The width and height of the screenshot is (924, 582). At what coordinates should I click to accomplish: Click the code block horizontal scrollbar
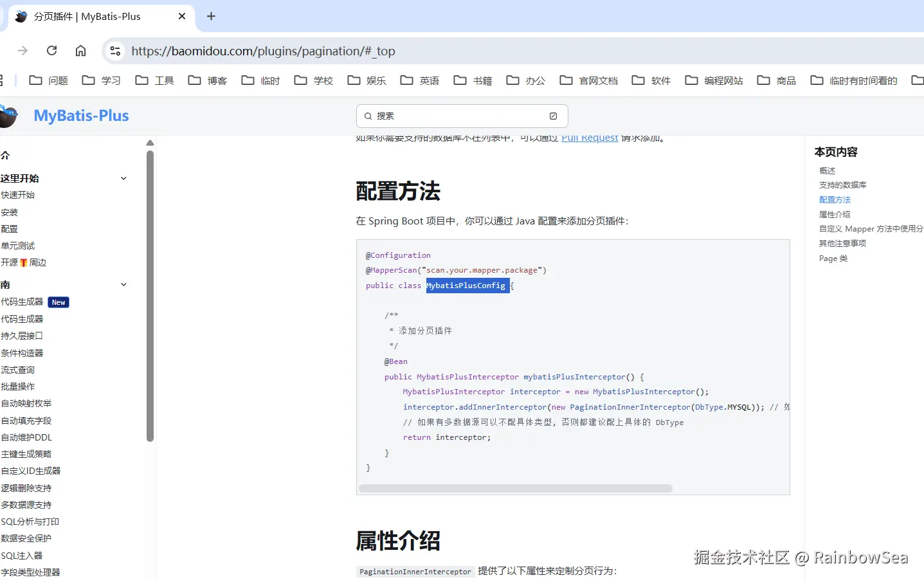pos(516,488)
